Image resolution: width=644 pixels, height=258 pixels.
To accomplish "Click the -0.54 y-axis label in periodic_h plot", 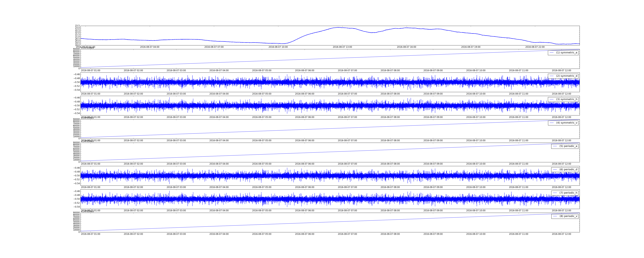I will point(77,207).
